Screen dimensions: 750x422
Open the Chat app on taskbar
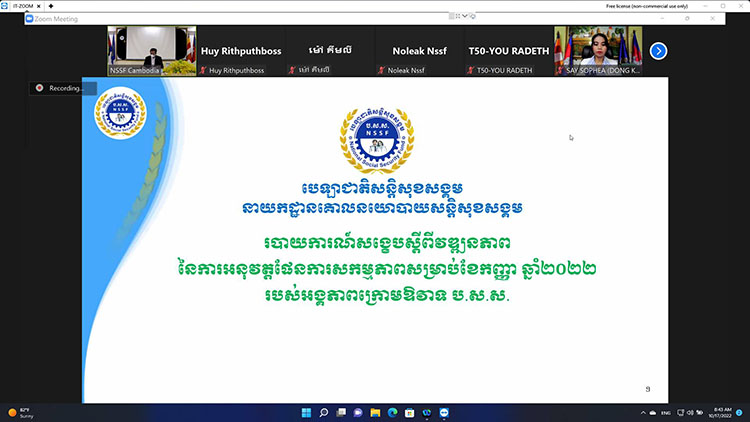tap(358, 412)
